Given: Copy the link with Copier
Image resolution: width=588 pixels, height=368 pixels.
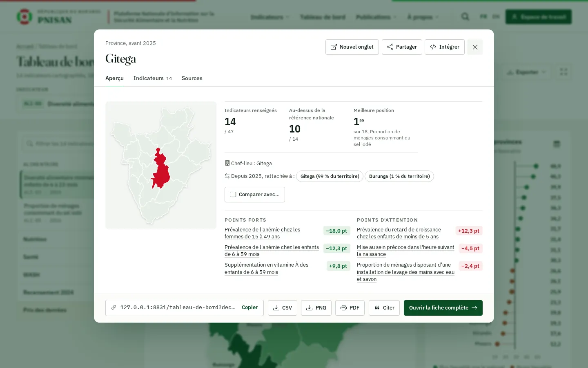Looking at the screenshot, I should coord(249,307).
